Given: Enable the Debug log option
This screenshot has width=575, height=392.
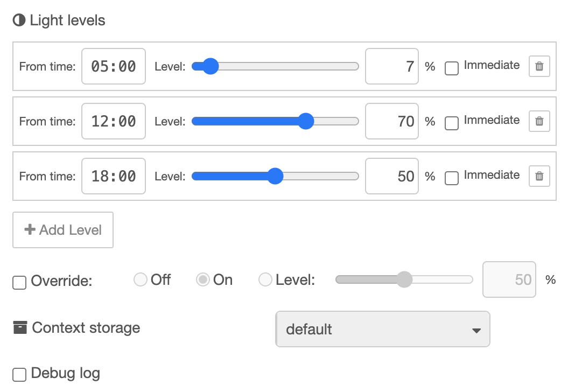Looking at the screenshot, I should tap(19, 374).
